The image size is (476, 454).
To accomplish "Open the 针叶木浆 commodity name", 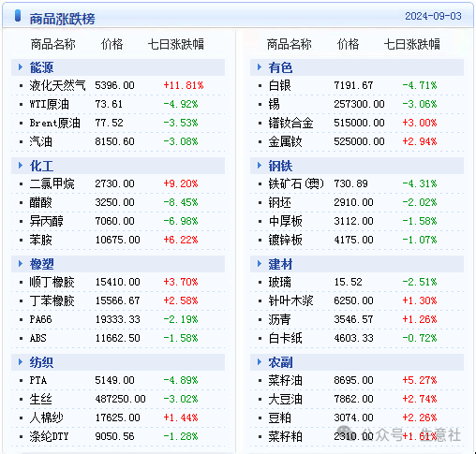I will 290,300.
